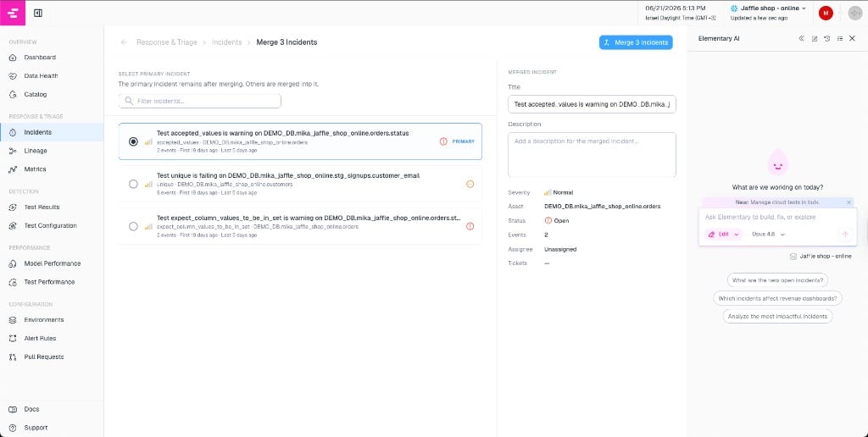Choose Which incidents affect revenue dashboards suggestion
Screen dimensions: 868x437
[x=777, y=299]
